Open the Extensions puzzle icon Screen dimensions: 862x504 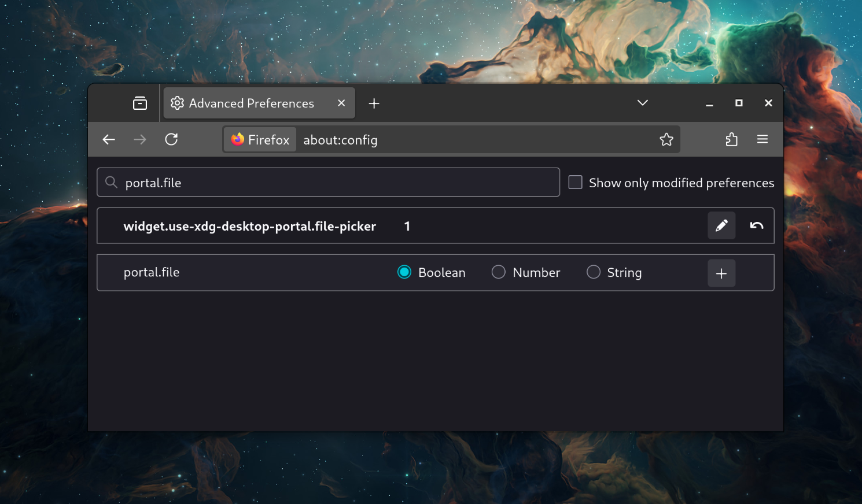731,139
